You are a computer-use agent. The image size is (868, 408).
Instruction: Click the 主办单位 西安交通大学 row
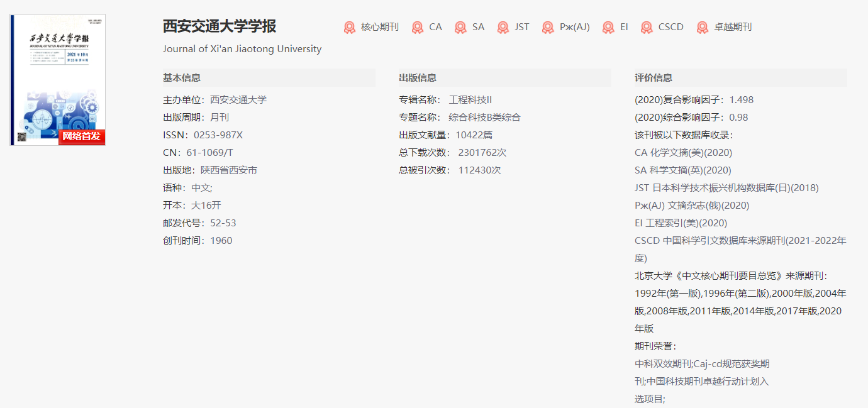click(215, 100)
